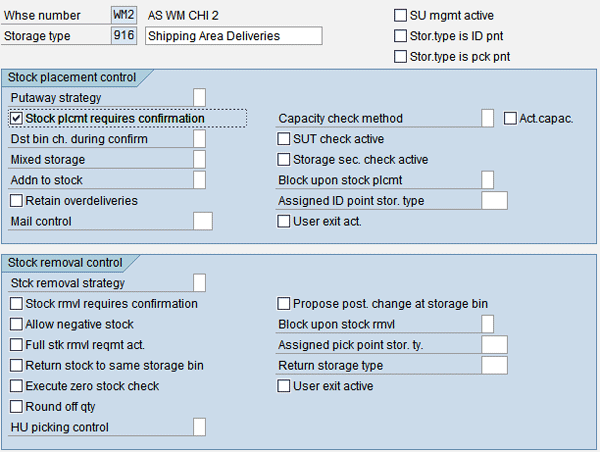This screenshot has width=600, height=452.
Task: Select the Storage type description field
Action: pos(234,36)
